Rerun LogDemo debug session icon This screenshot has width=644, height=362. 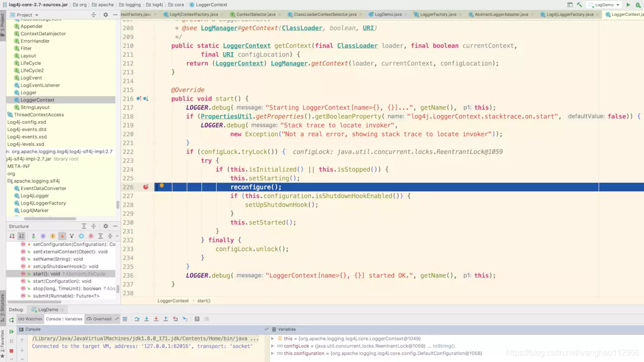click(x=12, y=320)
